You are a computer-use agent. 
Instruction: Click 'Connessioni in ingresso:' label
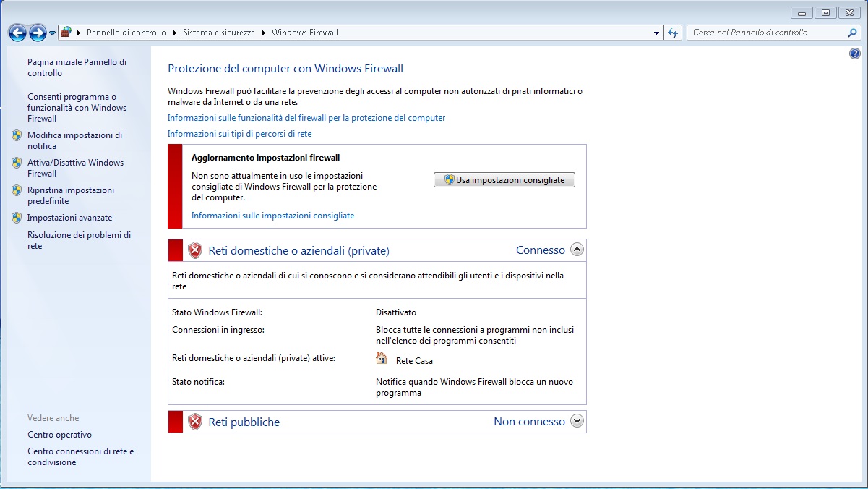pos(218,330)
